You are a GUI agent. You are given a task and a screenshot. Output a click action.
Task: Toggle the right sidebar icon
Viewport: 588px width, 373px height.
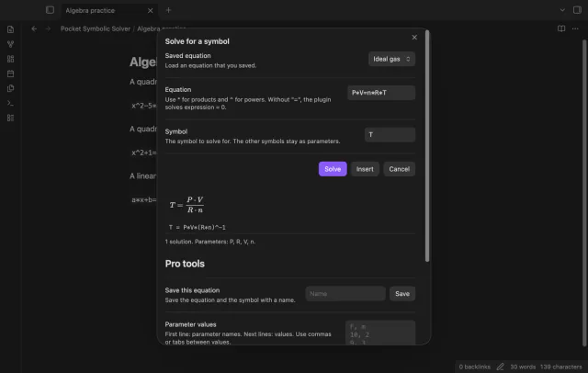click(x=577, y=10)
